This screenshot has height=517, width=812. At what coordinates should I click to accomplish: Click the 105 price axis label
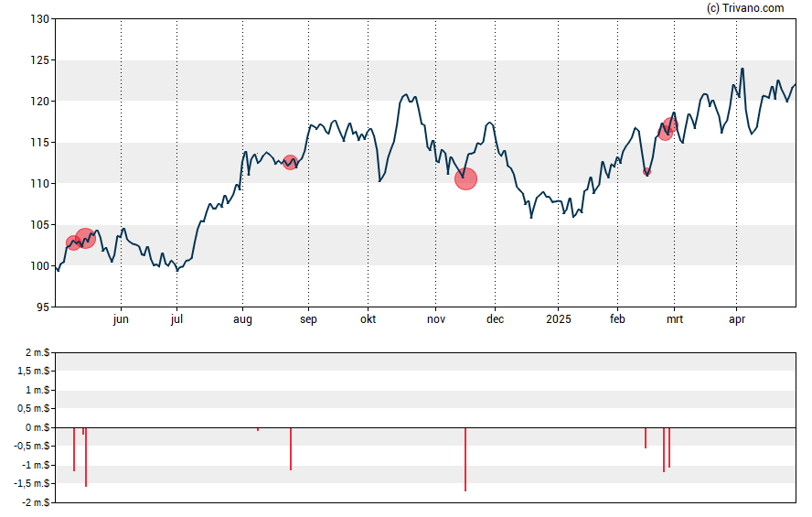[x=40, y=225]
